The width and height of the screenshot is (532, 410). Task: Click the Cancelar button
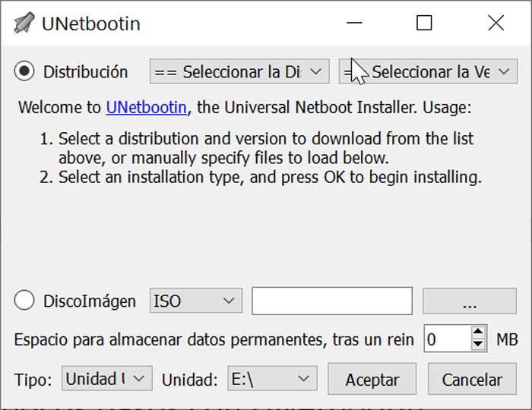coord(472,379)
